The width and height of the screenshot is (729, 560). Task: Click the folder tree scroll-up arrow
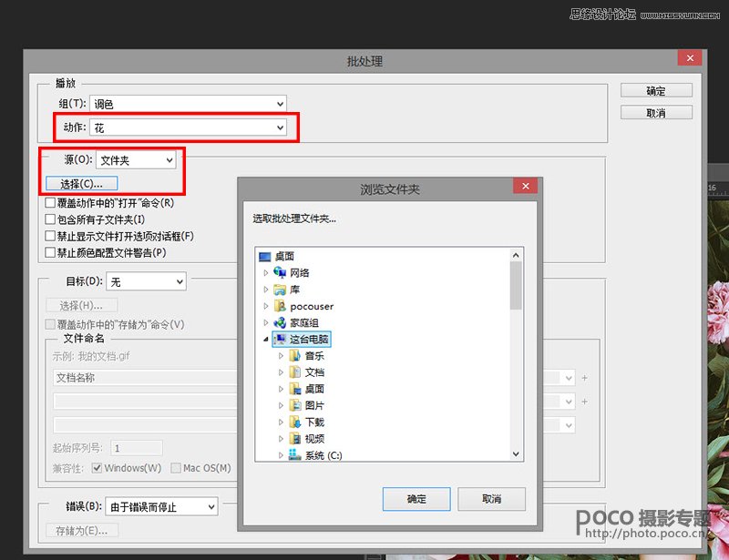click(x=516, y=255)
